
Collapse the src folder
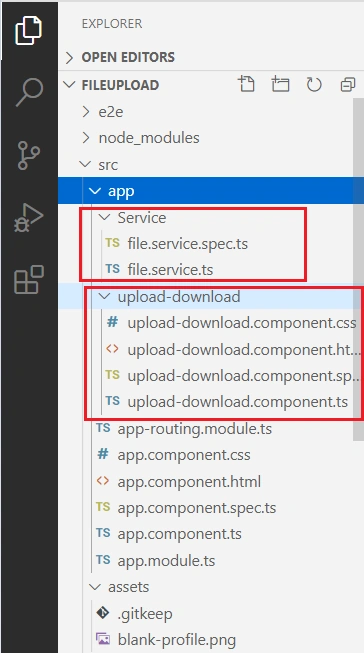[x=85, y=164]
